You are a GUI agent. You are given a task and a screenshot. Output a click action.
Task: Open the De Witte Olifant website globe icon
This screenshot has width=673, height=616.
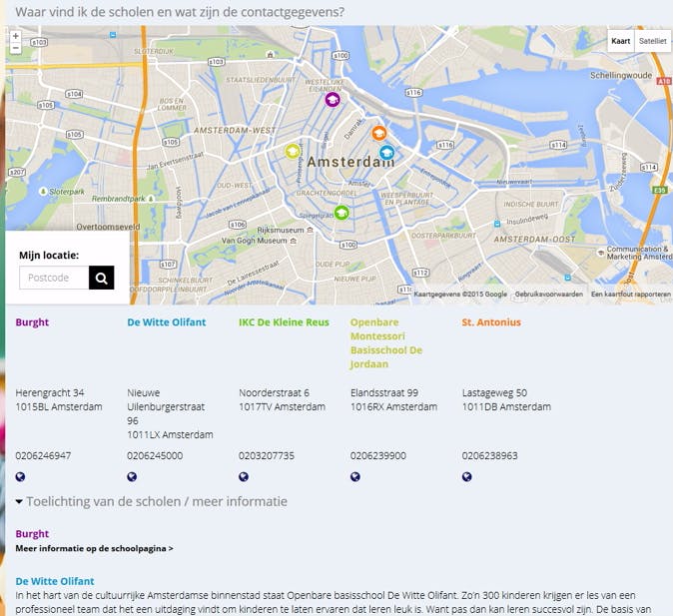coord(132,477)
